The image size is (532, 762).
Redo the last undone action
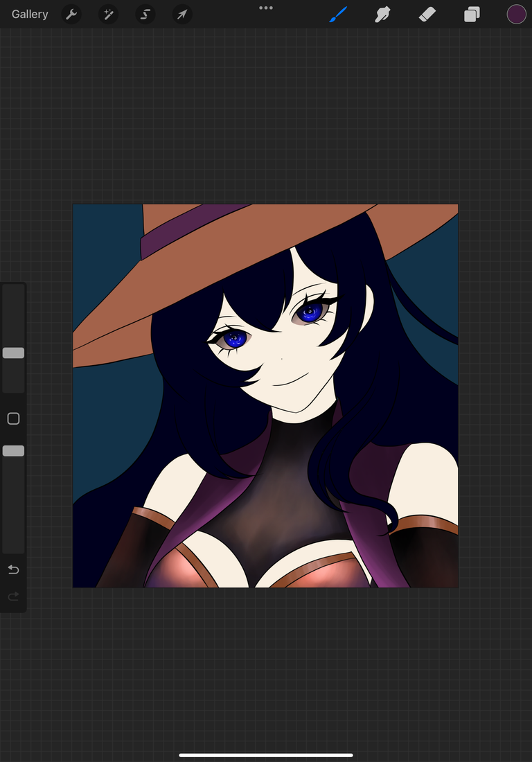(13, 596)
